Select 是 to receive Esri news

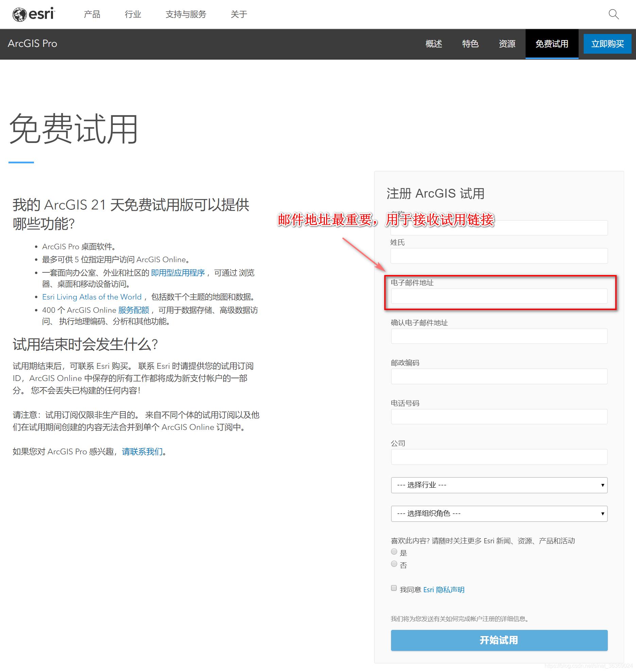click(x=394, y=551)
